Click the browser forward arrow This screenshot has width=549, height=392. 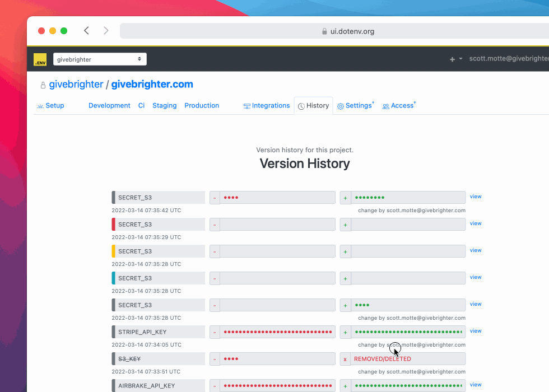[106, 31]
